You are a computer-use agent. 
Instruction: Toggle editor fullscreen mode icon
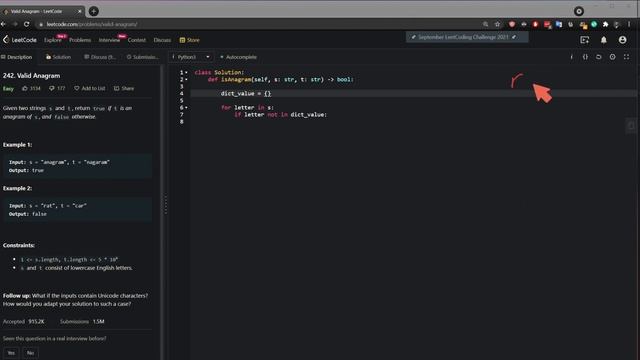(627, 57)
